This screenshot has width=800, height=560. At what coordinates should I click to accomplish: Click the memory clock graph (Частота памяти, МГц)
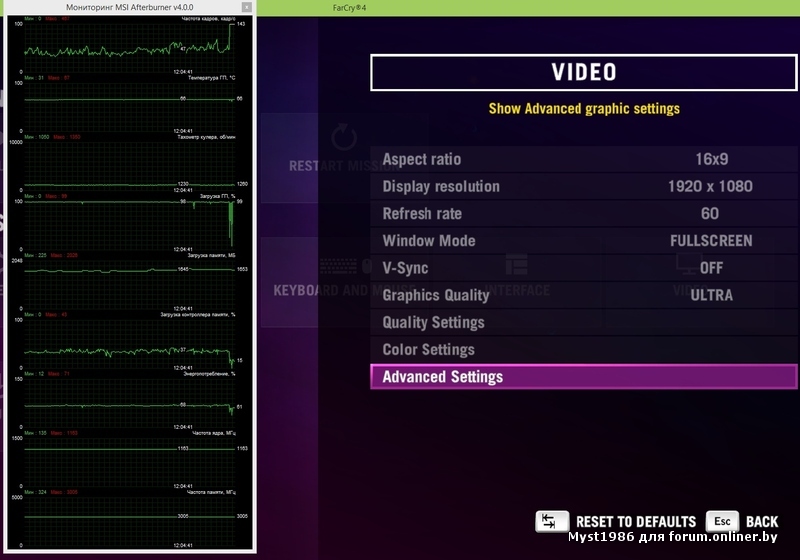(130, 520)
